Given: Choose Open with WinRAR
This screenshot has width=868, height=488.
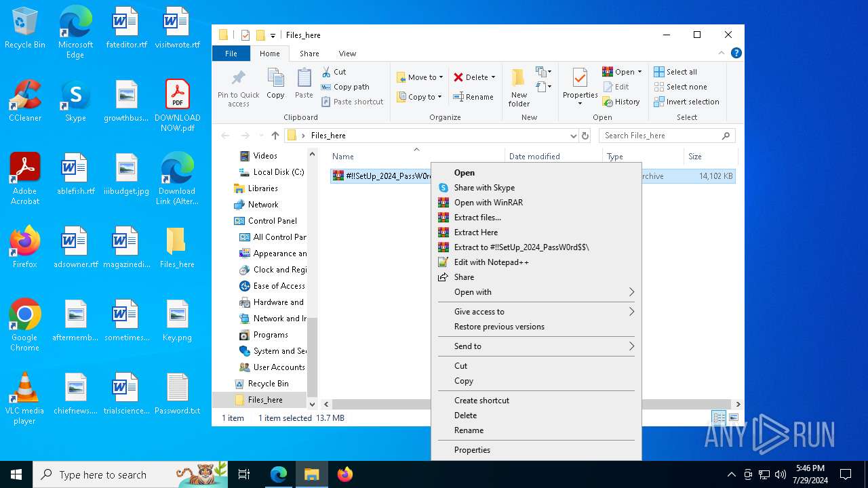Looking at the screenshot, I should point(536,203).
